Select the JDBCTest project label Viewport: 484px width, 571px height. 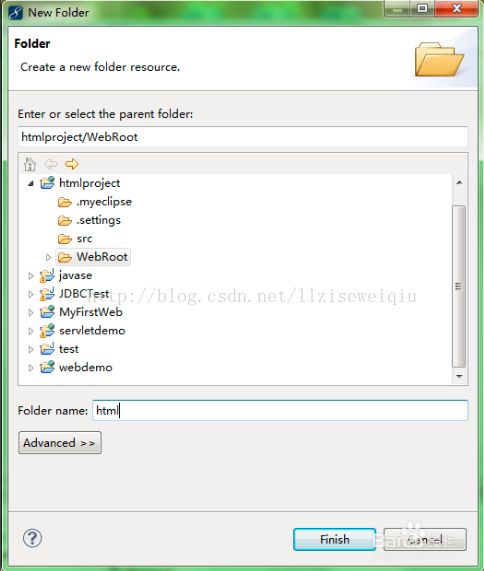(x=84, y=294)
